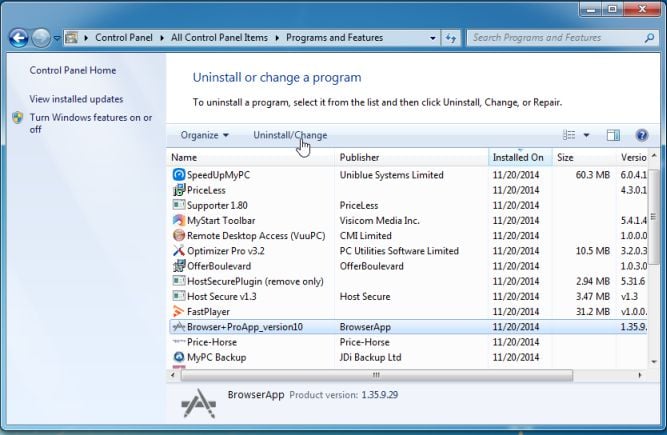Open the Organize menu
This screenshot has width=667, height=435.
[x=205, y=135]
